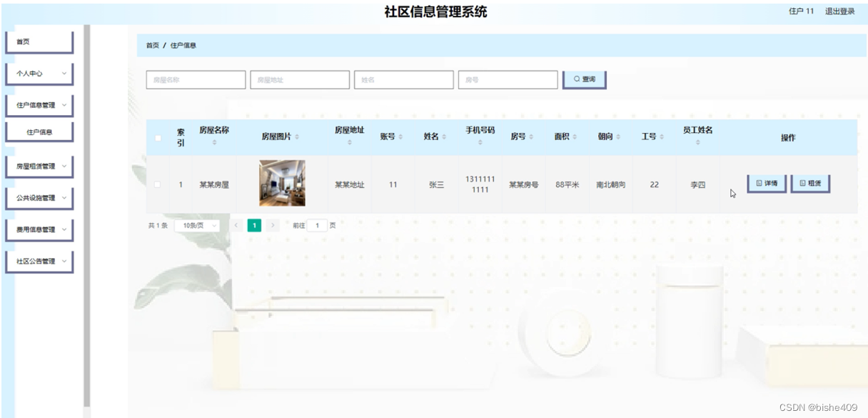Sort by 面积 column arrows
Screen dimensions: 868x418
[x=575, y=137]
